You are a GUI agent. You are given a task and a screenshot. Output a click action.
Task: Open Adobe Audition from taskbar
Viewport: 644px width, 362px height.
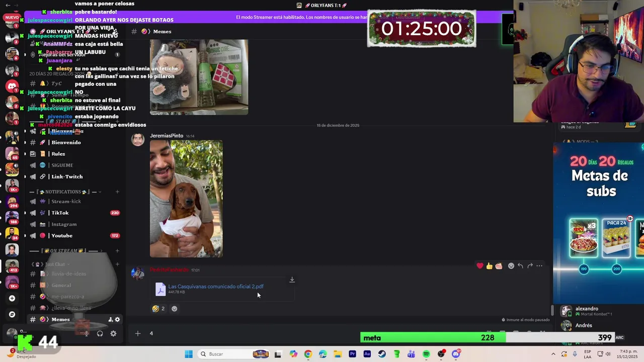367,354
